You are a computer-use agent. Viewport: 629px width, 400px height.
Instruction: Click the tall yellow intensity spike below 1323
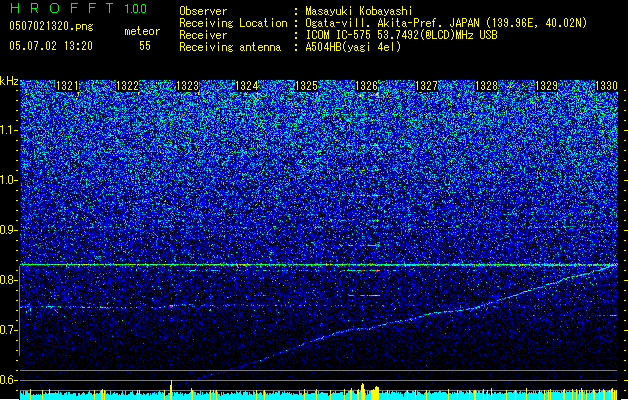point(171,390)
